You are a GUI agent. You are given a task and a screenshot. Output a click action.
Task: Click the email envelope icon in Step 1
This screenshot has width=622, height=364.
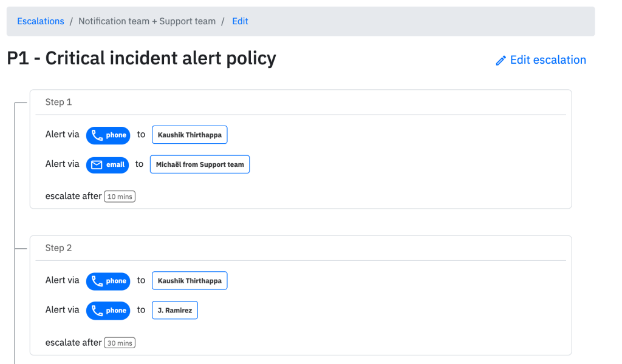point(97,165)
